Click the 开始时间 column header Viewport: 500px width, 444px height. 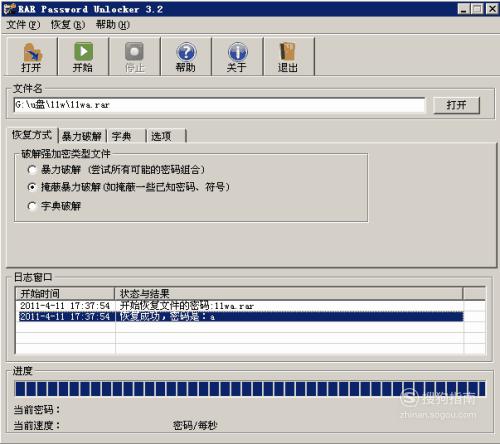pos(65,294)
